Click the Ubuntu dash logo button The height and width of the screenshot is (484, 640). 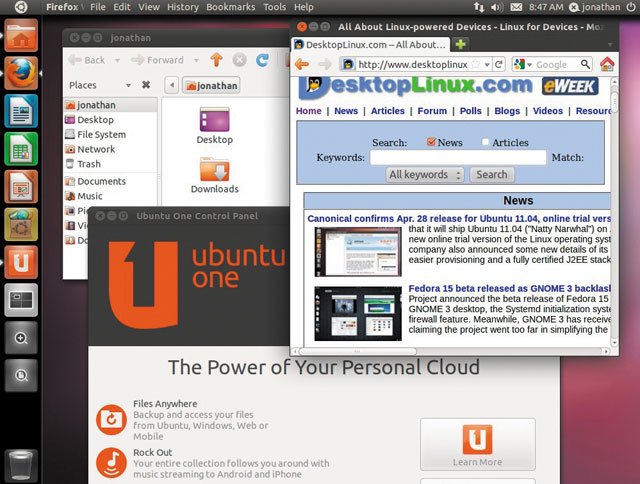(21, 7)
